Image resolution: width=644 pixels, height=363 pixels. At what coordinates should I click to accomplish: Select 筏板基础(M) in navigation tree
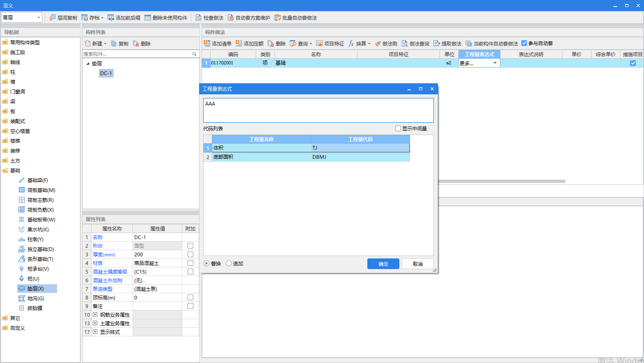point(41,190)
